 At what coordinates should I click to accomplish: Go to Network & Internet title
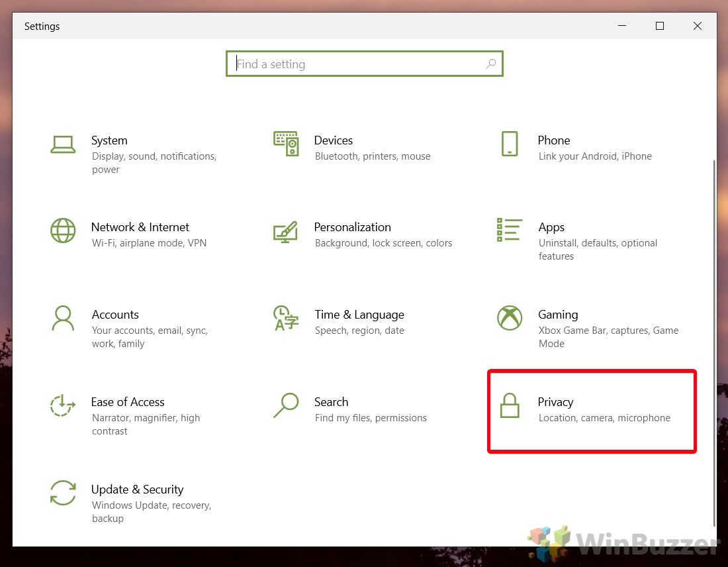(140, 227)
